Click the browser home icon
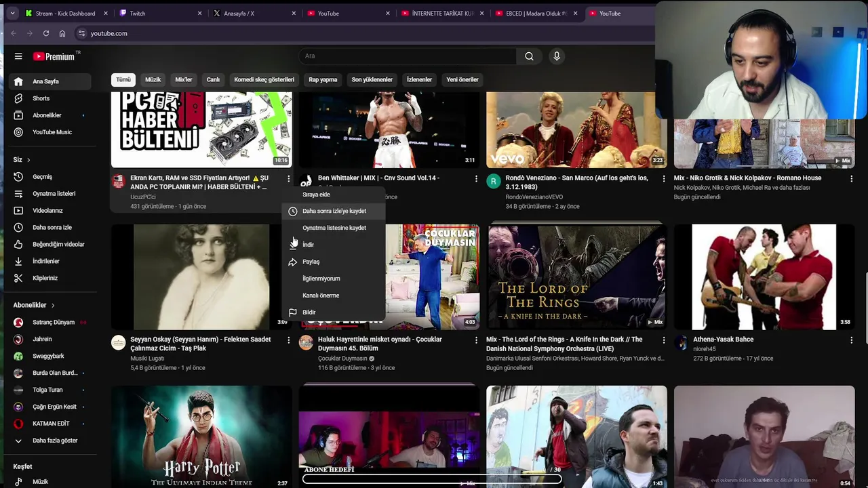Screen dimensions: 868x488 point(62,33)
